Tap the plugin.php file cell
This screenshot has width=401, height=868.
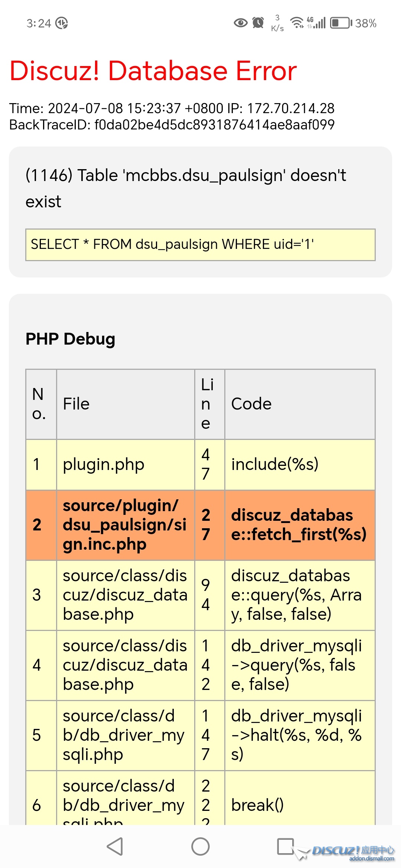tap(125, 464)
